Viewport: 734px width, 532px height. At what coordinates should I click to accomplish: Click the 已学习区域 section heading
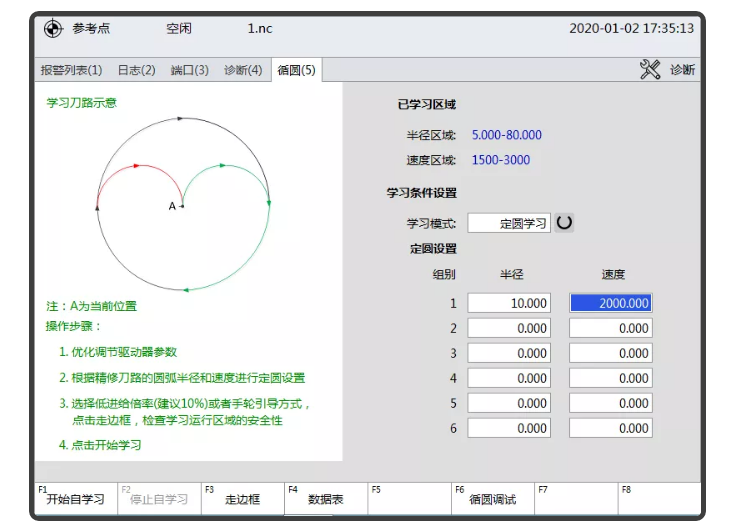pos(426,104)
